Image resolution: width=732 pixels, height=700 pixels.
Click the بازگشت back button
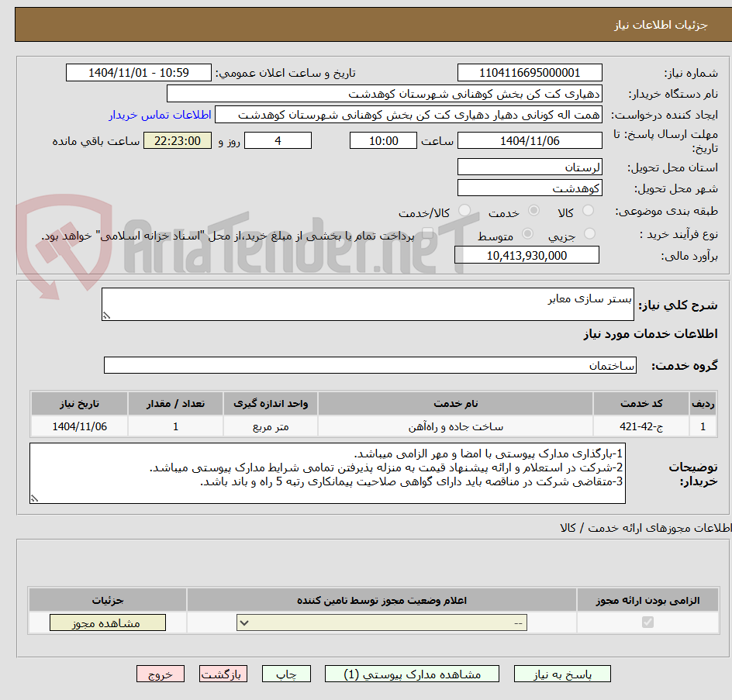tap(223, 674)
